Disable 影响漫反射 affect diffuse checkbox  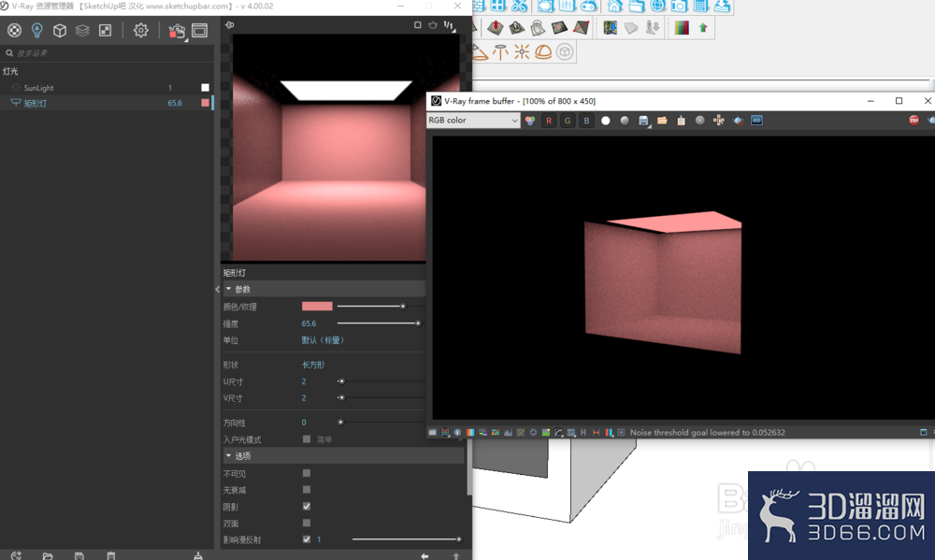tap(307, 539)
